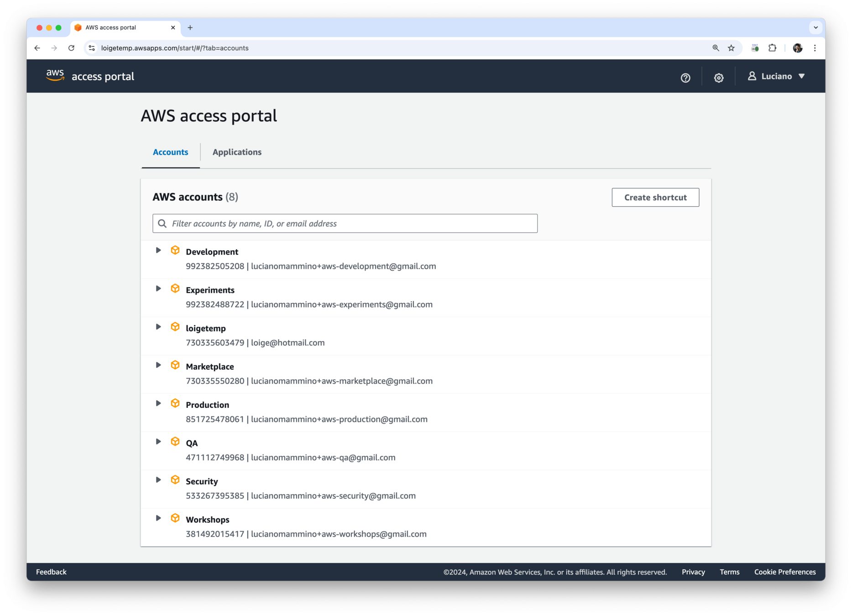Click the Security account cube icon
Screen dimensions: 852x616
point(175,480)
